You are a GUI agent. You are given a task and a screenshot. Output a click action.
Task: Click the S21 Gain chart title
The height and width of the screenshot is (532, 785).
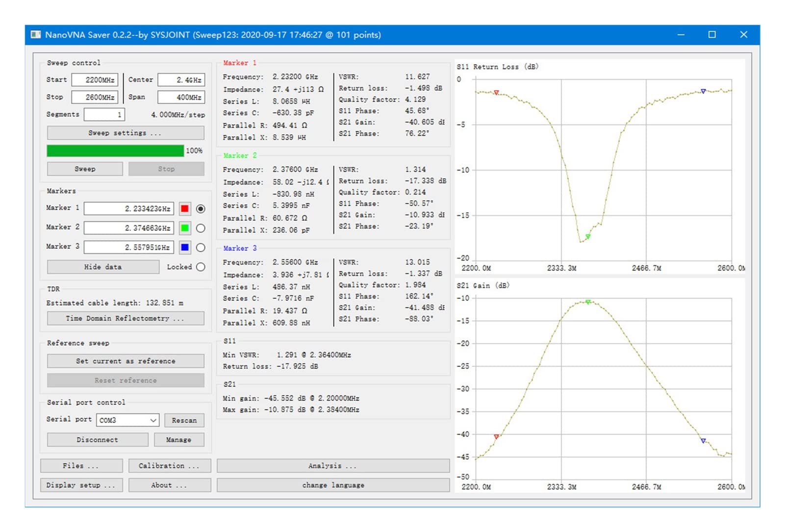tap(482, 286)
